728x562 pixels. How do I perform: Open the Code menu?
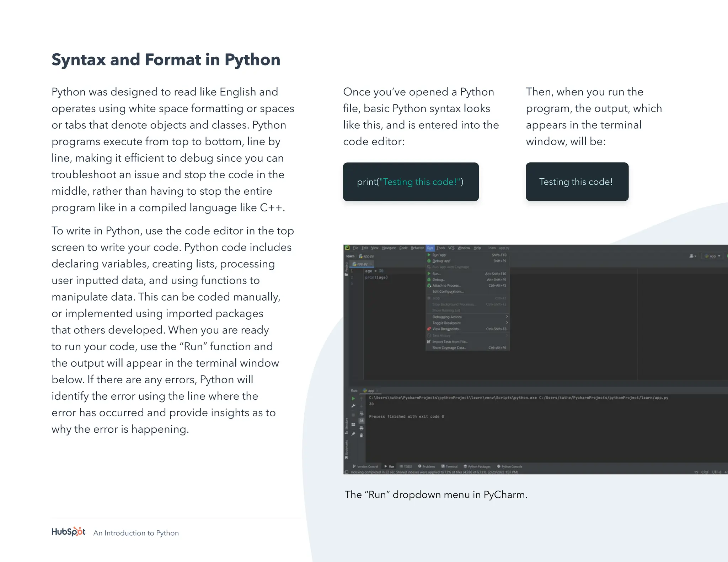[403, 248]
